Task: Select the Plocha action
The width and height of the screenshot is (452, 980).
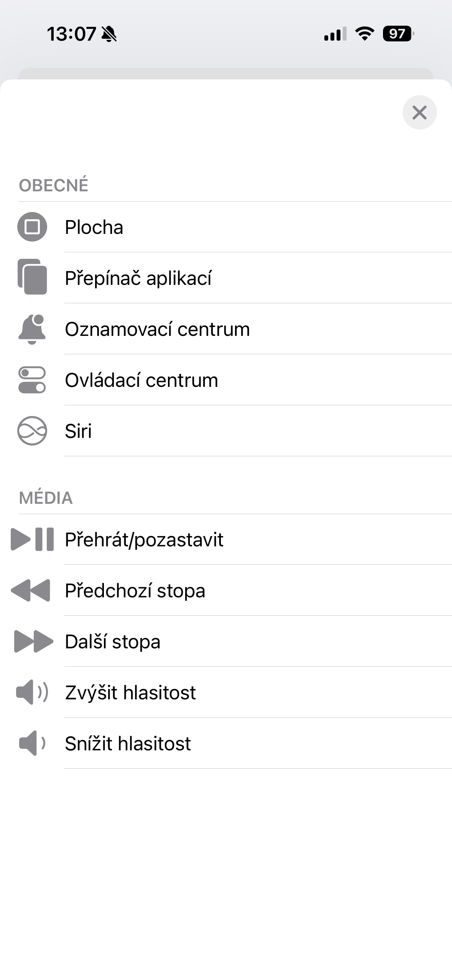Action: coord(94,227)
